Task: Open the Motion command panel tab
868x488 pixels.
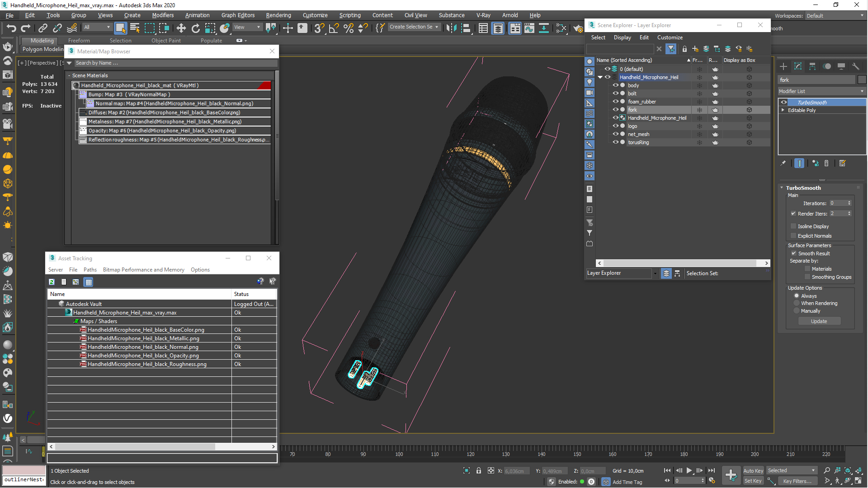Action: point(827,66)
